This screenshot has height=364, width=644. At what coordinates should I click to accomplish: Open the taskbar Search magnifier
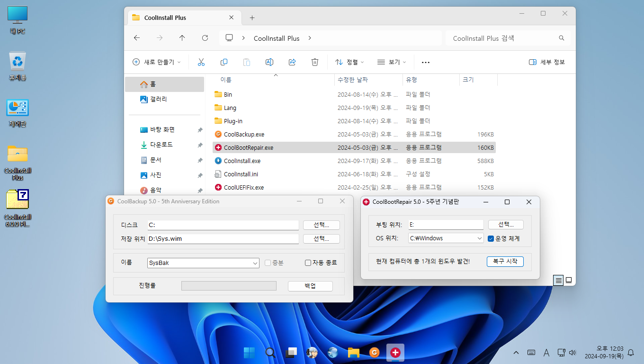[x=270, y=352]
